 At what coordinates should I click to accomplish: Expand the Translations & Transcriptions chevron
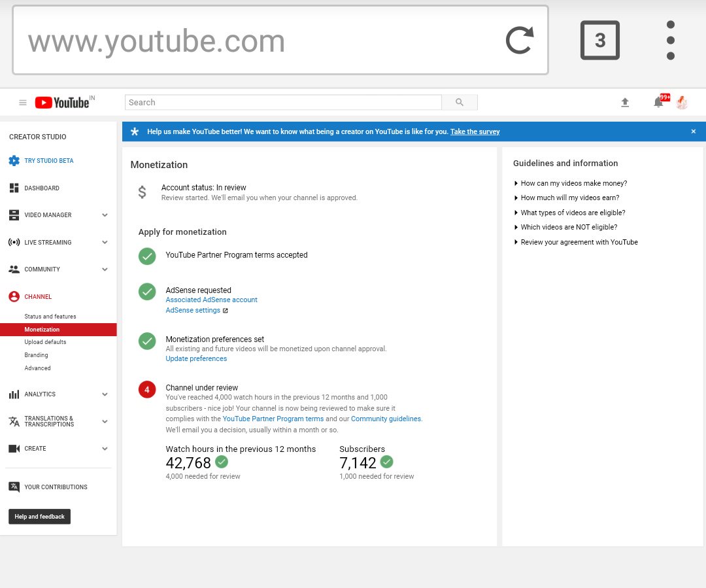[x=105, y=422]
